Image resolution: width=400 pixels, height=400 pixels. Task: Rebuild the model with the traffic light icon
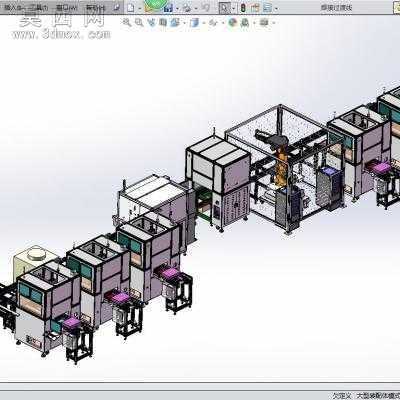[x=243, y=8]
